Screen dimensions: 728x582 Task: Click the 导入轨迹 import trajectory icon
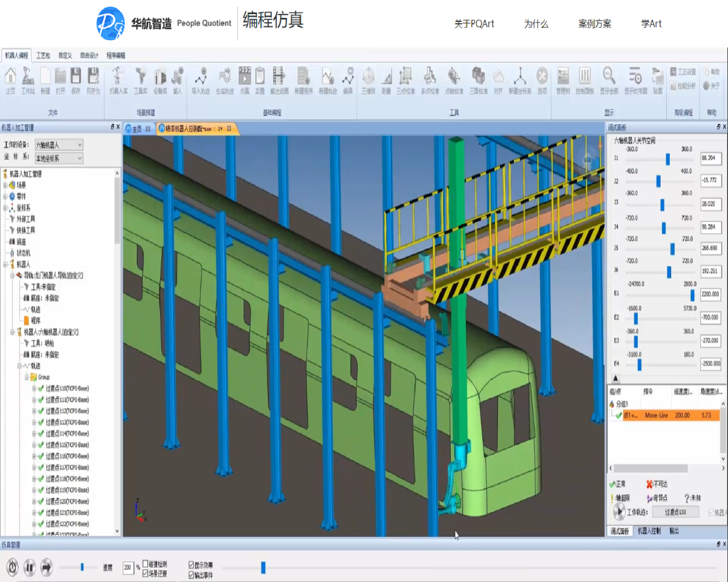tap(200, 80)
